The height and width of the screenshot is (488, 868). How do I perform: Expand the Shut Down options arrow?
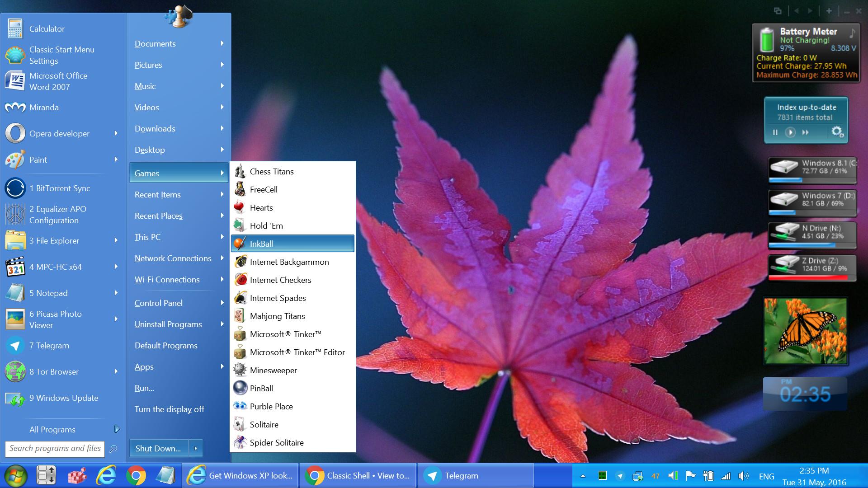pyautogui.click(x=195, y=448)
